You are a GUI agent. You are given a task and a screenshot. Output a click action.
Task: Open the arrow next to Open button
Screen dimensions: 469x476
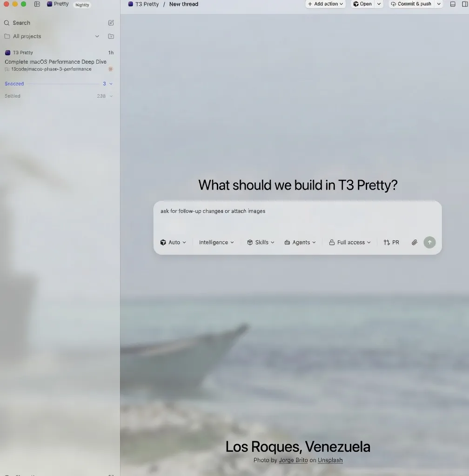tap(379, 4)
